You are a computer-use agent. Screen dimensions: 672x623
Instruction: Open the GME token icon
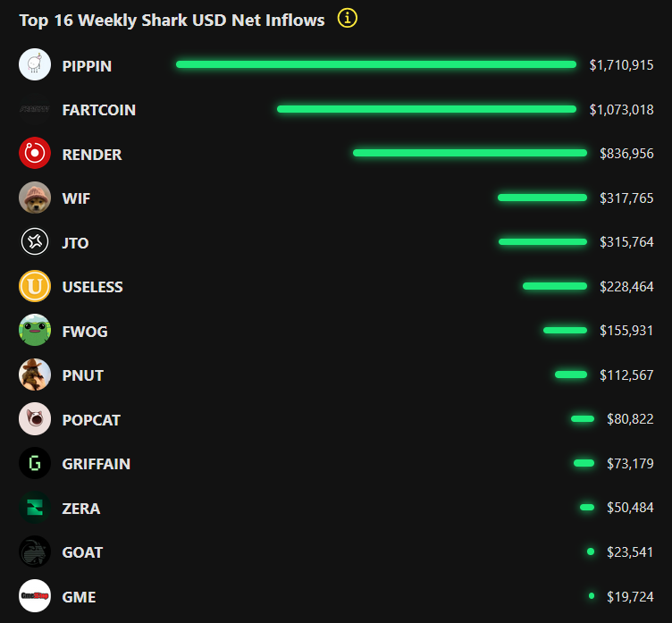click(x=35, y=596)
